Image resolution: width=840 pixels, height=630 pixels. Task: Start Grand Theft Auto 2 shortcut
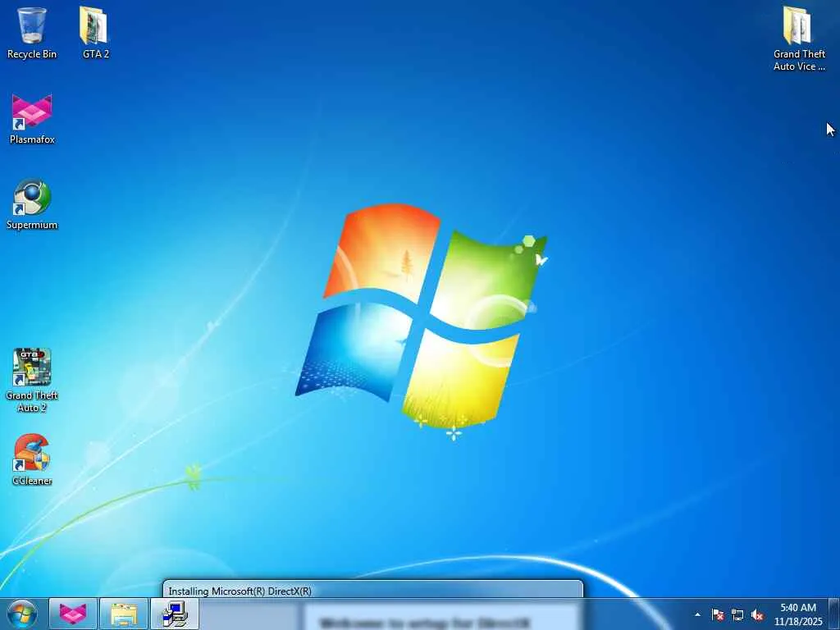tap(32, 381)
